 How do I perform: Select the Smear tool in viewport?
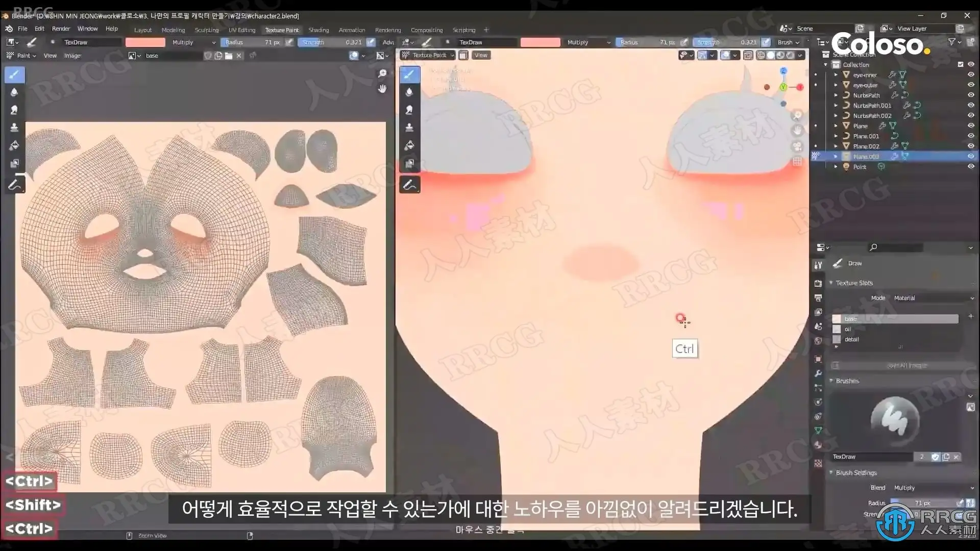(x=409, y=110)
